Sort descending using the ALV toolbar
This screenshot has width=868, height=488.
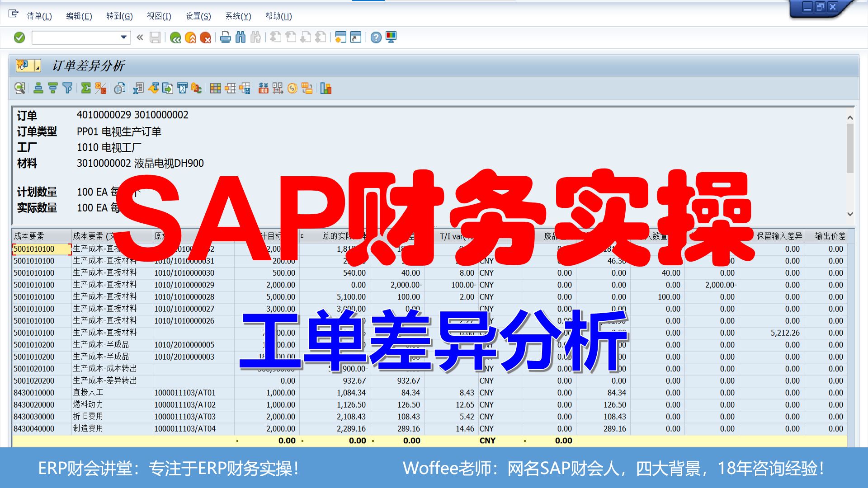pyautogui.click(x=53, y=88)
